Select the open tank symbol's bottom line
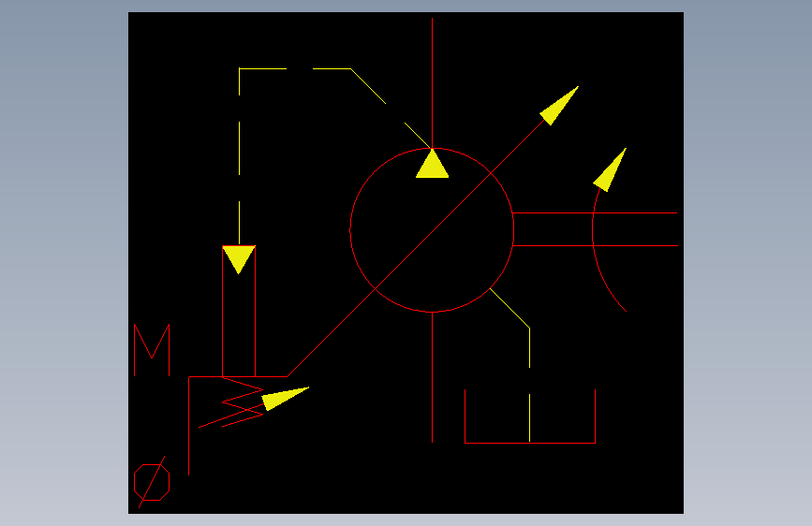This screenshot has width=812, height=526. click(x=530, y=443)
